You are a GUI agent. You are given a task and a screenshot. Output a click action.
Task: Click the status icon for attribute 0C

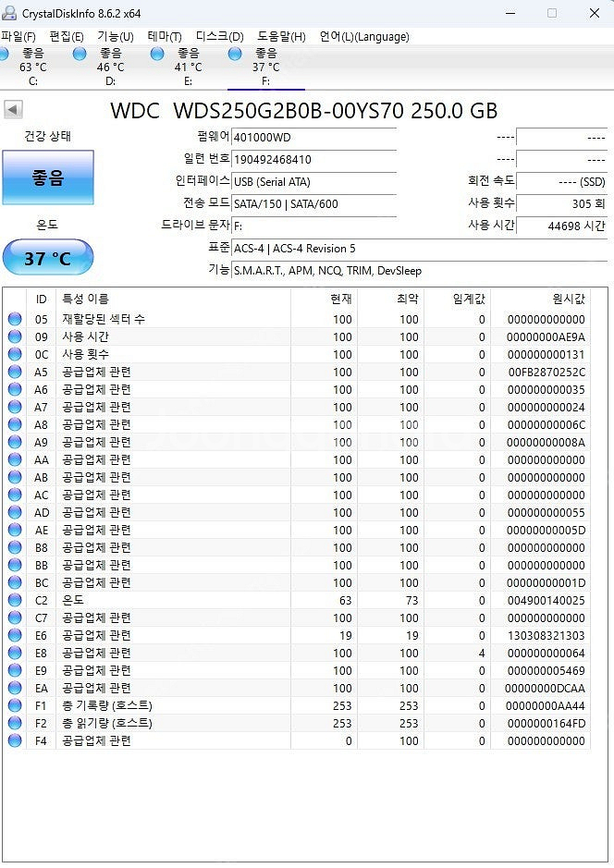coord(15,354)
